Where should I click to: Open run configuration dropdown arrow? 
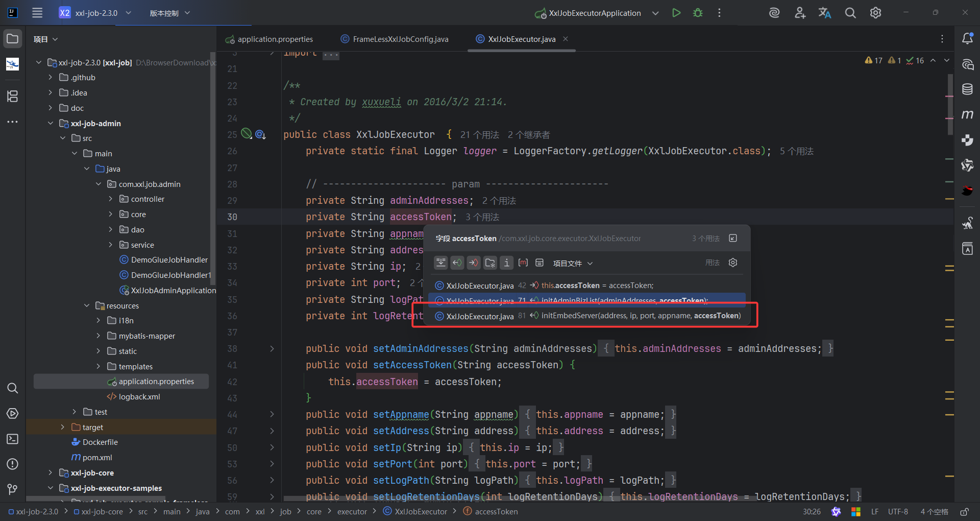click(x=655, y=13)
